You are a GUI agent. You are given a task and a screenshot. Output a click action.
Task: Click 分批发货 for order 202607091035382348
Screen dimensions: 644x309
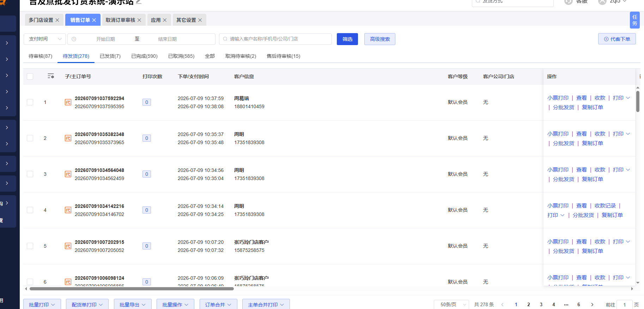point(564,143)
